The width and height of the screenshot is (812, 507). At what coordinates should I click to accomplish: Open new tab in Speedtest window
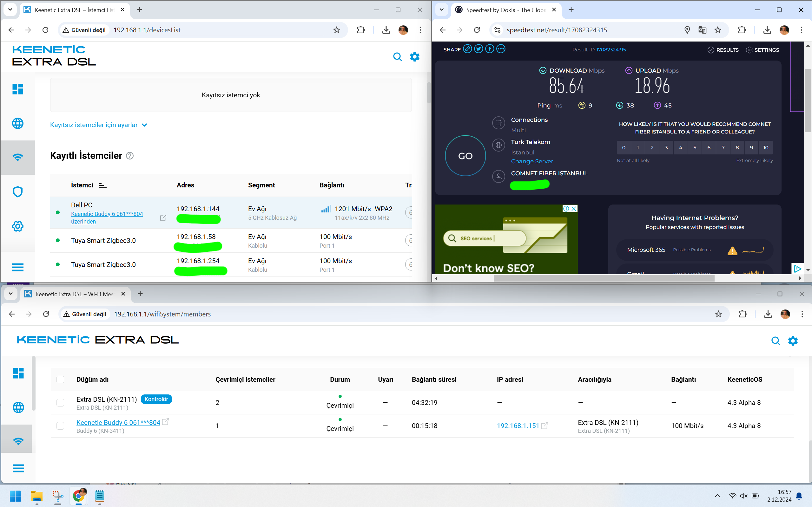pos(571,10)
